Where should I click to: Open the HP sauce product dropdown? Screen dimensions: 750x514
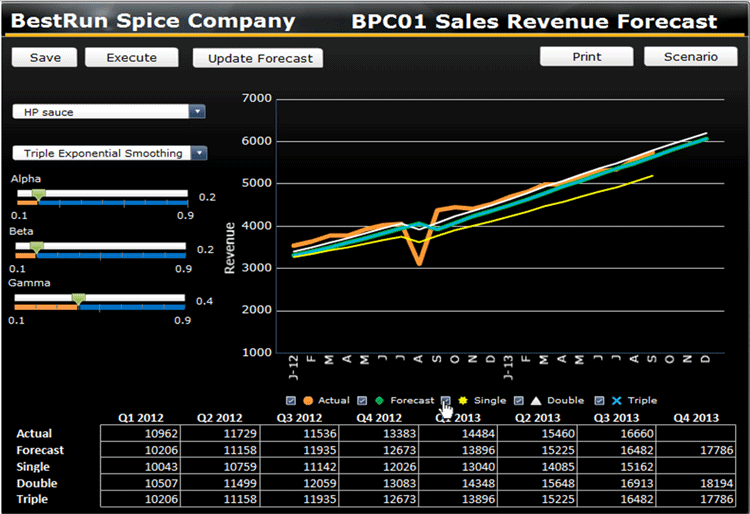coord(109,112)
